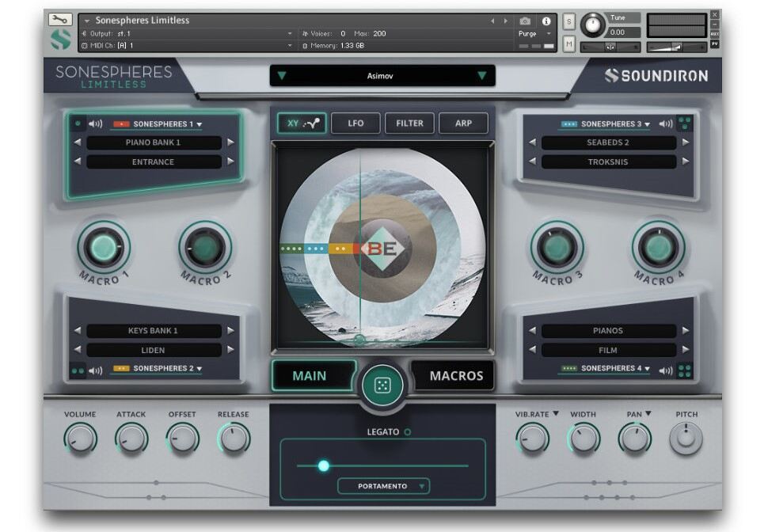Open the ARP tab
768x532 pixels.
pos(464,123)
